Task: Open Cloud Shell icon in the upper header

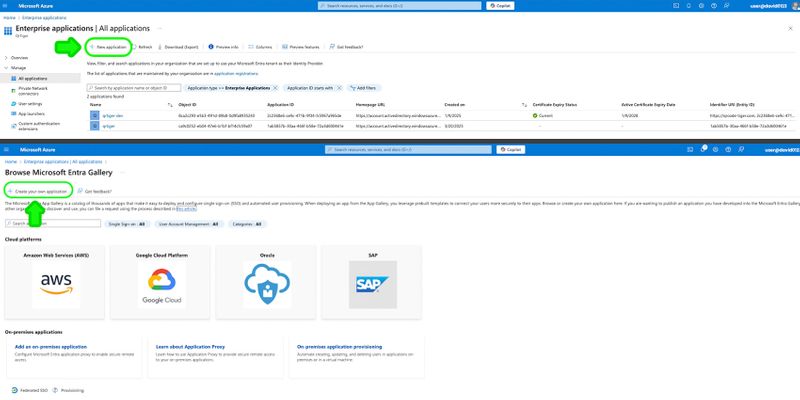Action: pos(676,6)
